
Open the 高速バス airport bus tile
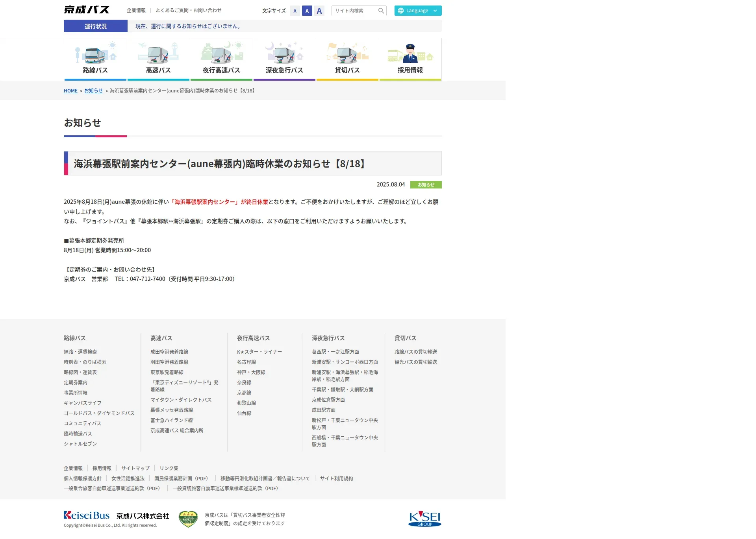tap(158, 59)
